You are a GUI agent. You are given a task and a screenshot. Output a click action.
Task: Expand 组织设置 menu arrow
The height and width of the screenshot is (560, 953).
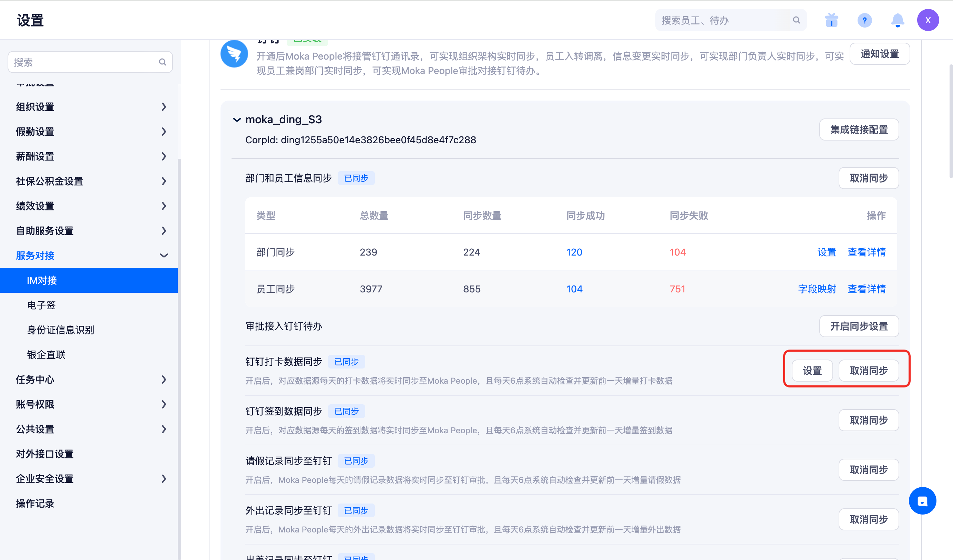[x=164, y=107]
